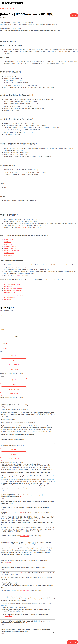The image size is (78, 644).
Task: Open KRAFTON Games link
Action: click(8, 286)
